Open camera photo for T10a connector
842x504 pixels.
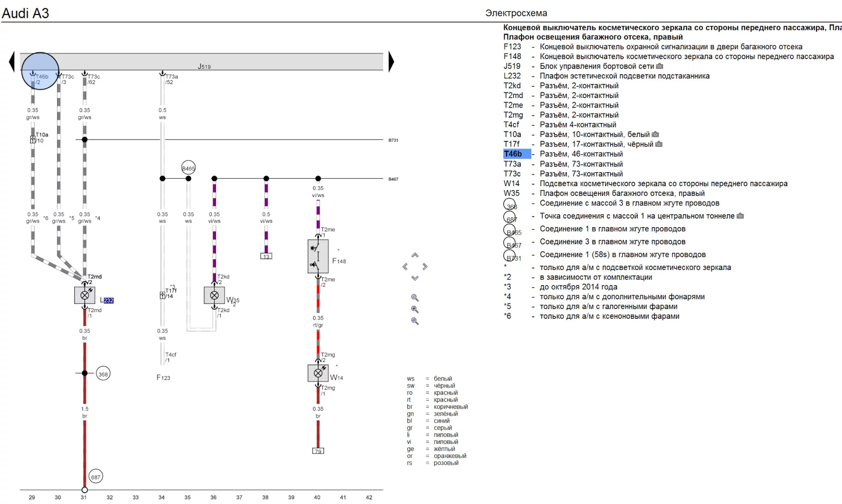click(656, 135)
